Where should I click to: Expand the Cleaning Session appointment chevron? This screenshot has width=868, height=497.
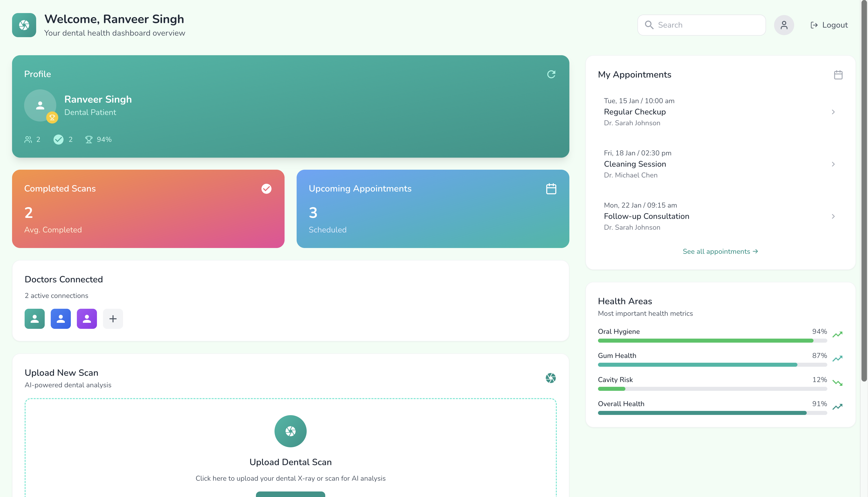833,164
